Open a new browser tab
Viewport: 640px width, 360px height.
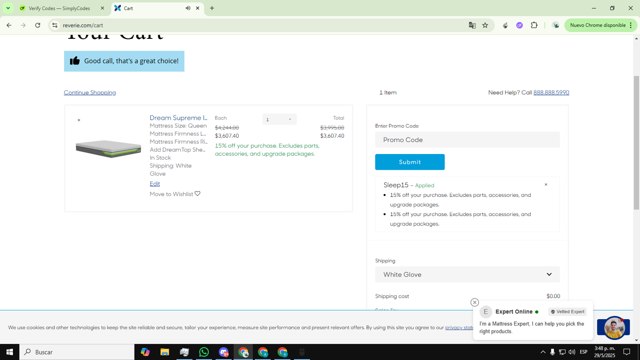point(212,8)
